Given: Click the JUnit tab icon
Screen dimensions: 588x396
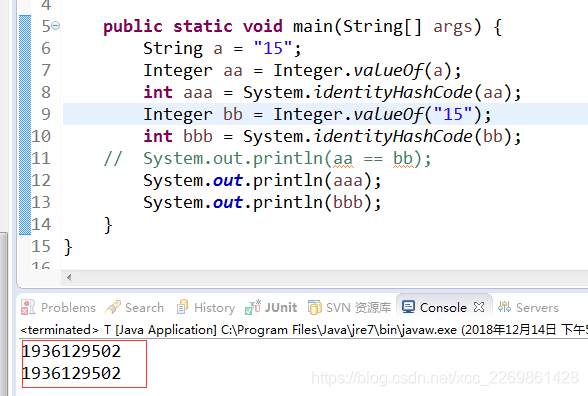Looking at the screenshot, I should click(253, 307).
